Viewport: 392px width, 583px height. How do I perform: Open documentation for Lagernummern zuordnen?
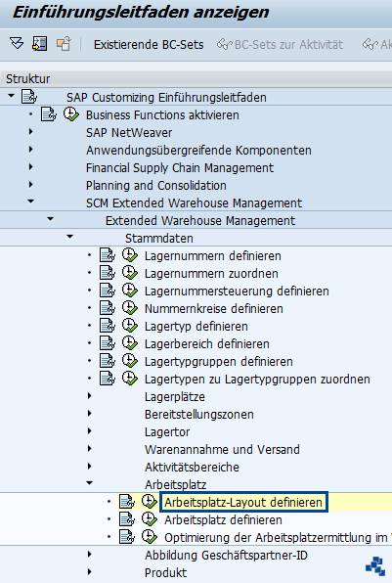pyautogui.click(x=108, y=273)
